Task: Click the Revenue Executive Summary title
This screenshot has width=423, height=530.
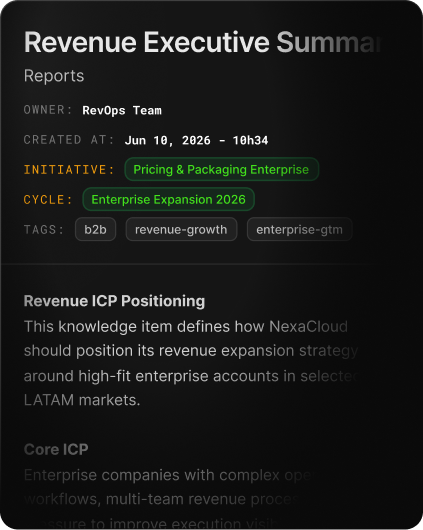Action: 203,42
